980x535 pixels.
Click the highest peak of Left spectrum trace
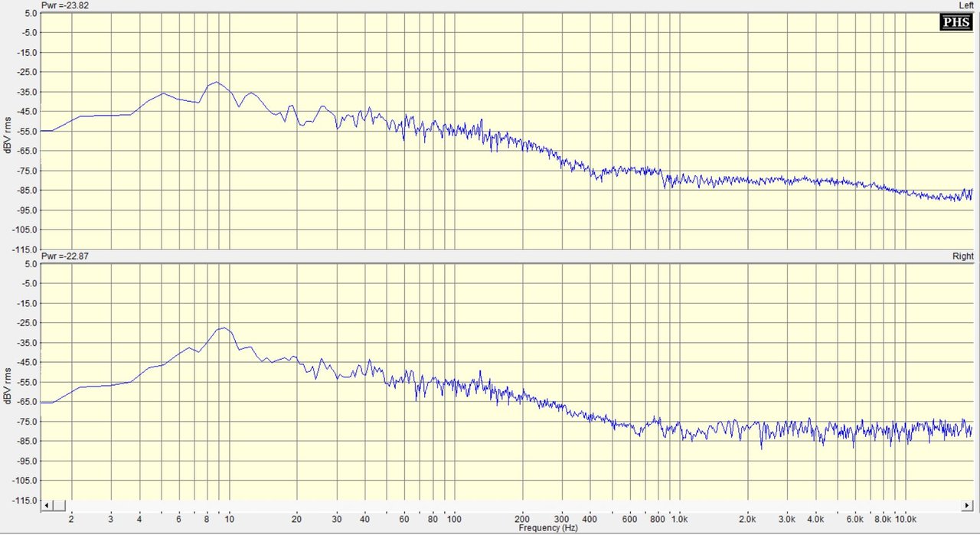(217, 82)
